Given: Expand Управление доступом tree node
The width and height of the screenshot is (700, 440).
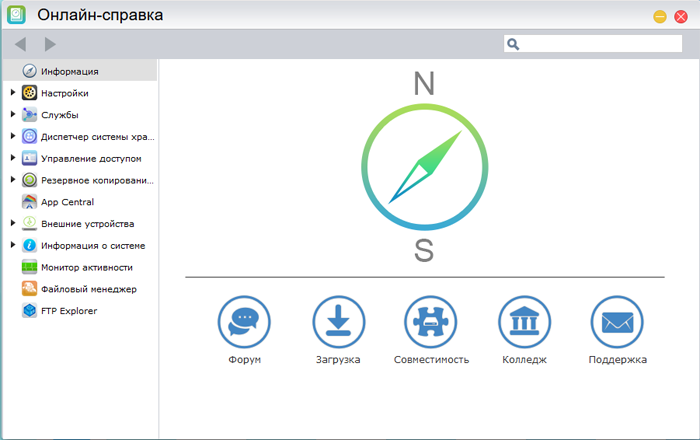Looking at the screenshot, I should click(x=13, y=158).
